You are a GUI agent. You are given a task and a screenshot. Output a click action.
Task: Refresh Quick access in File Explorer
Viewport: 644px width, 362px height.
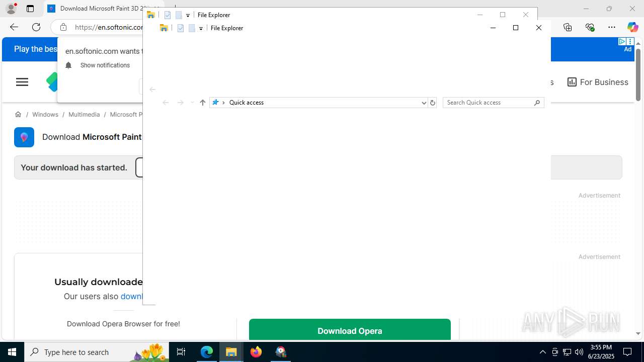[x=432, y=103]
